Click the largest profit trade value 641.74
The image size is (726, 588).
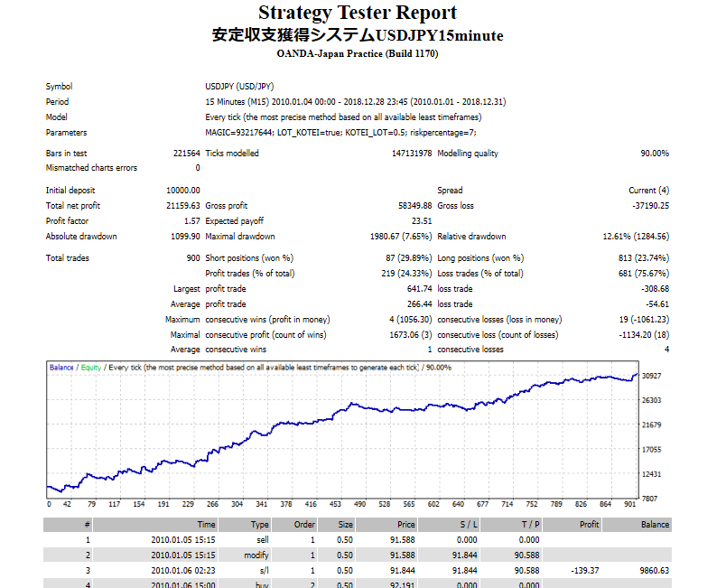tap(420, 289)
